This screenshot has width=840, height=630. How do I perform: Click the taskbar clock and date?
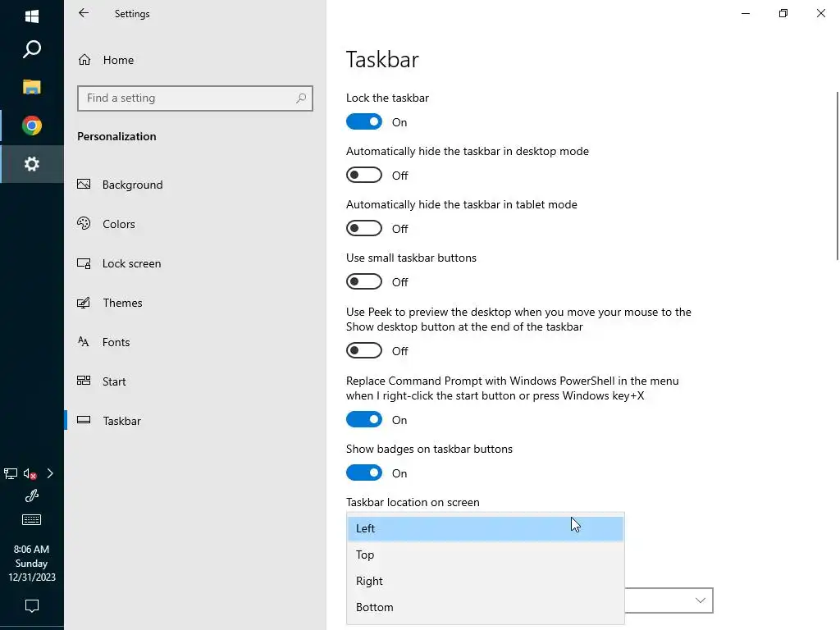pyautogui.click(x=31, y=564)
